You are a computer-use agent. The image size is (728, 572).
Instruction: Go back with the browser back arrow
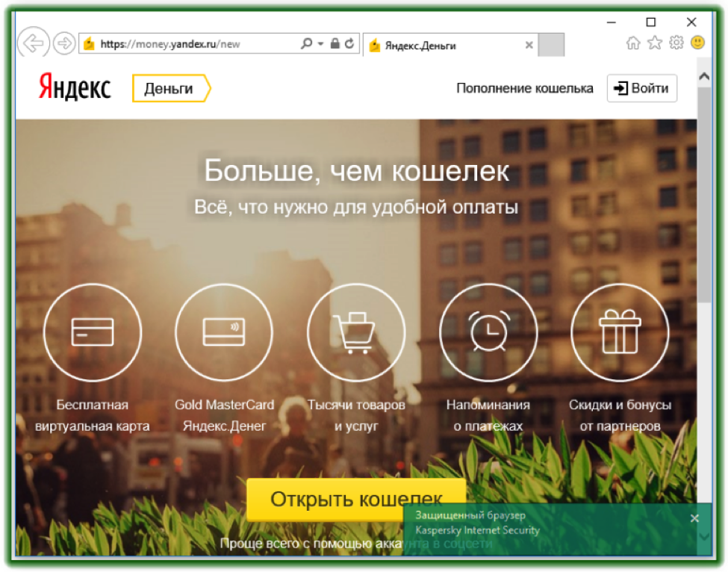click(34, 43)
